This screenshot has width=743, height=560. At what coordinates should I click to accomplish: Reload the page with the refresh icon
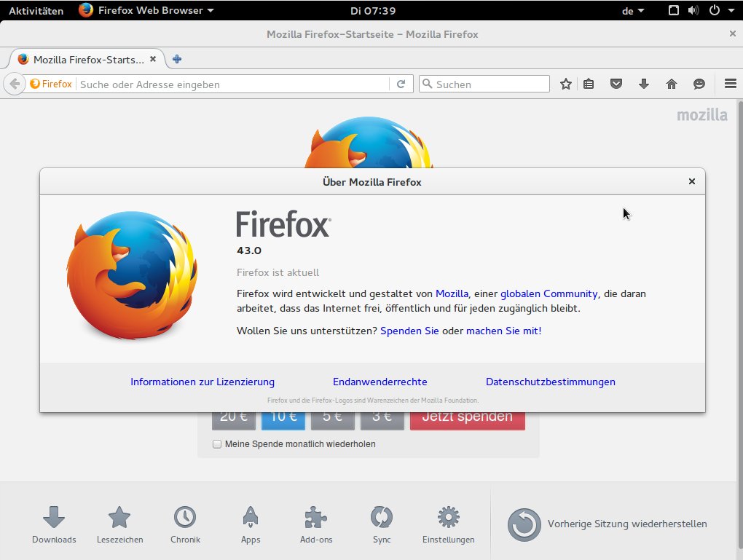[401, 84]
